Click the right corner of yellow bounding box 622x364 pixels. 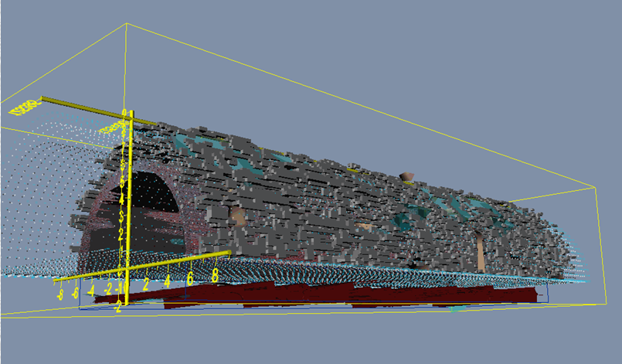point(593,185)
